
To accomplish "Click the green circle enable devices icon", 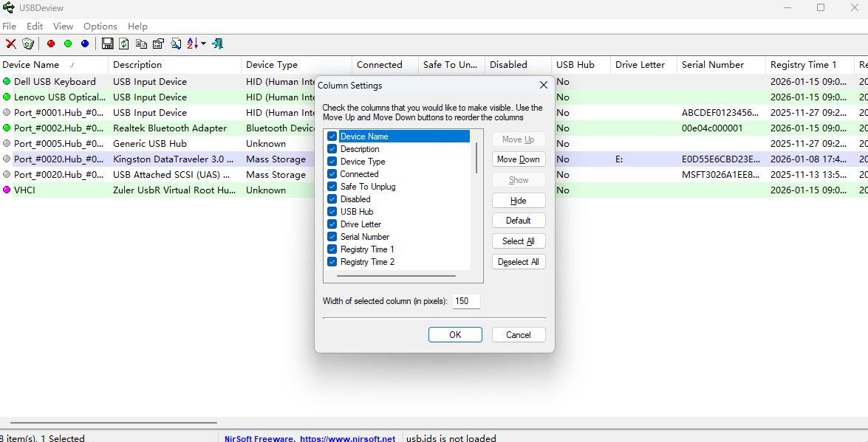I will (68, 44).
